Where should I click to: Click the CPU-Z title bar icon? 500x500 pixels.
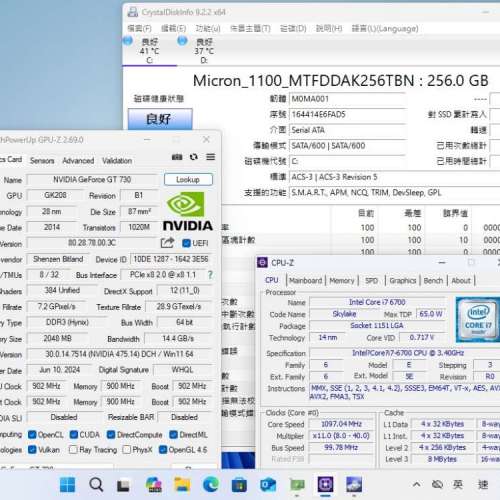262,263
